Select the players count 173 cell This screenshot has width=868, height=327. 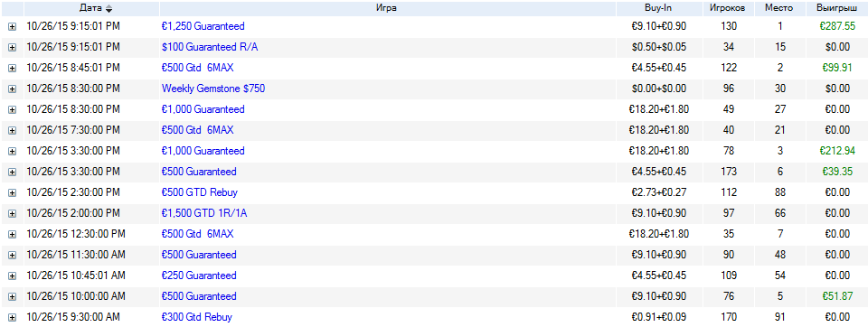pyautogui.click(x=729, y=172)
